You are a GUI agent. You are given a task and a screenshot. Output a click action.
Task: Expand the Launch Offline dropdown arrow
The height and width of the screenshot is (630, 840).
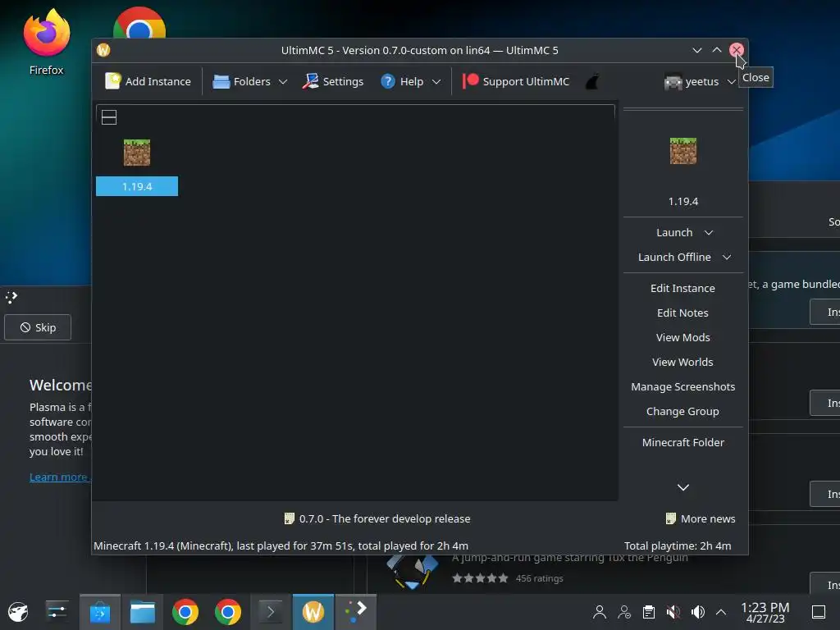click(727, 257)
